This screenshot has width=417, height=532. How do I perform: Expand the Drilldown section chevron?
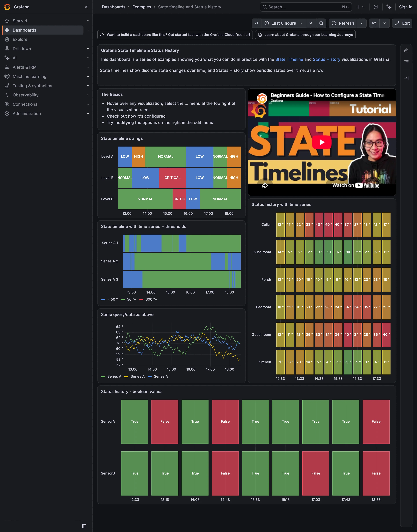click(x=88, y=49)
